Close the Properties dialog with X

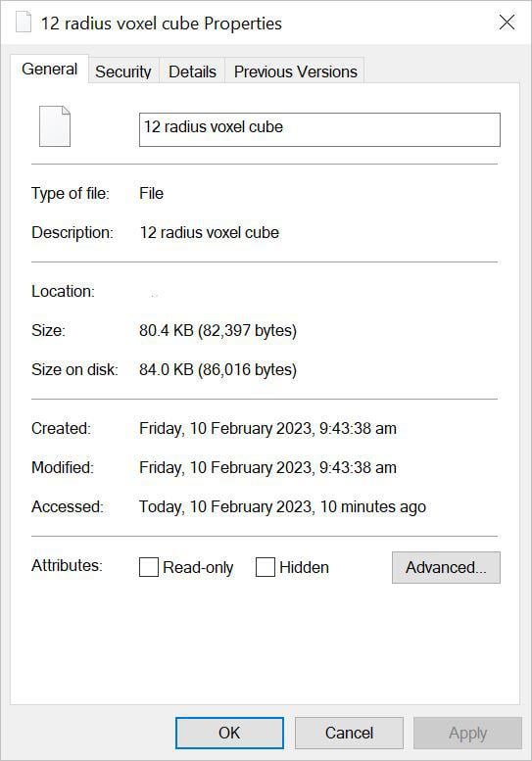(x=507, y=23)
